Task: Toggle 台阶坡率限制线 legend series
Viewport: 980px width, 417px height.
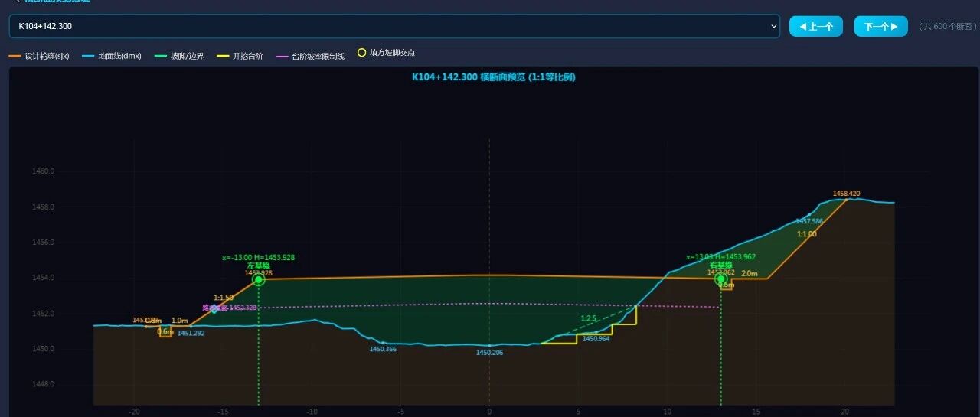Action: click(310, 56)
